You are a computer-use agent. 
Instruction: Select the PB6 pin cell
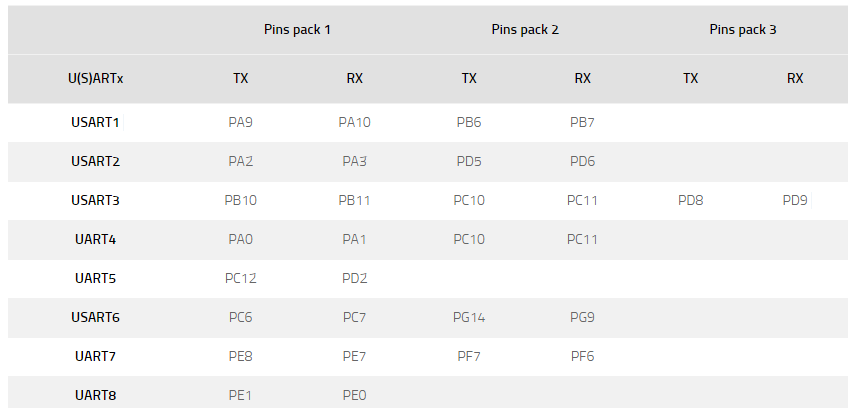pos(469,123)
